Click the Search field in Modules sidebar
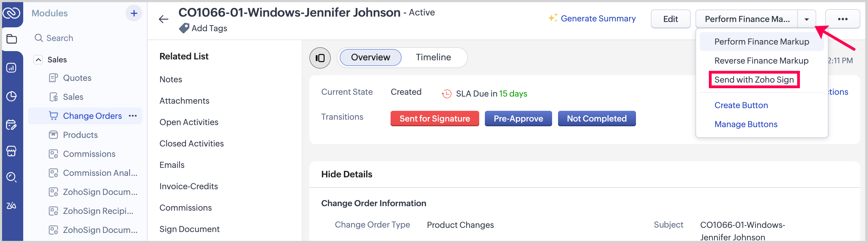This screenshot has width=868, height=243. 59,38
